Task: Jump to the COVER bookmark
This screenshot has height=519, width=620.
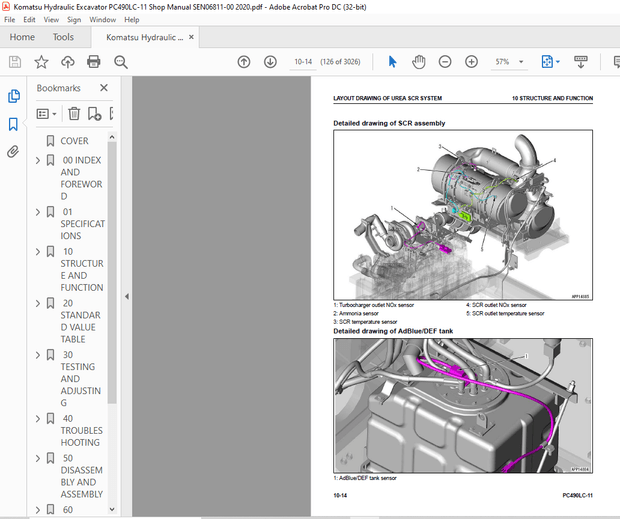Action: click(74, 141)
